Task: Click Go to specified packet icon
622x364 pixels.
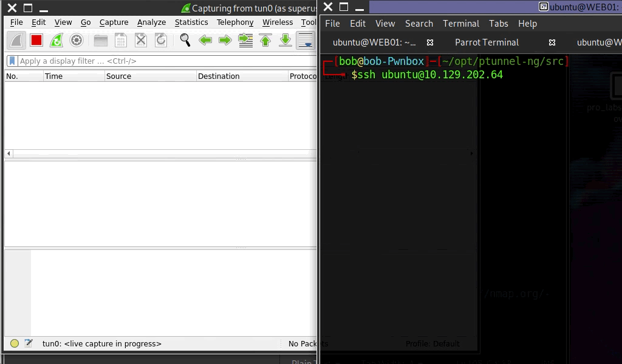Action: pyautogui.click(x=245, y=41)
